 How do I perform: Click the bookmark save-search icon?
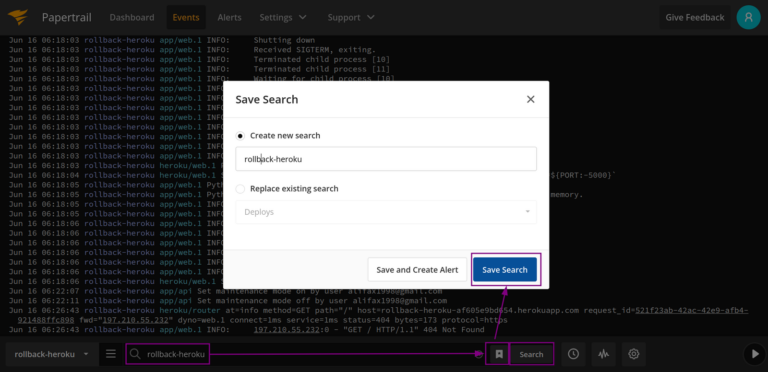click(x=499, y=354)
